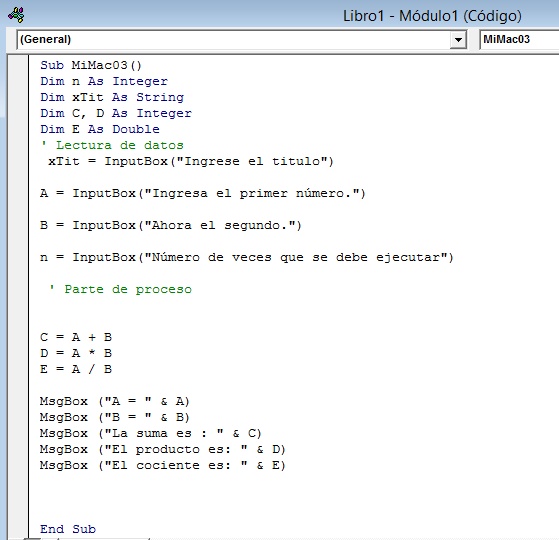Click the xTit InputBox 'Ingrese el titulo' line
This screenshot has height=540, width=559.
click(191, 161)
